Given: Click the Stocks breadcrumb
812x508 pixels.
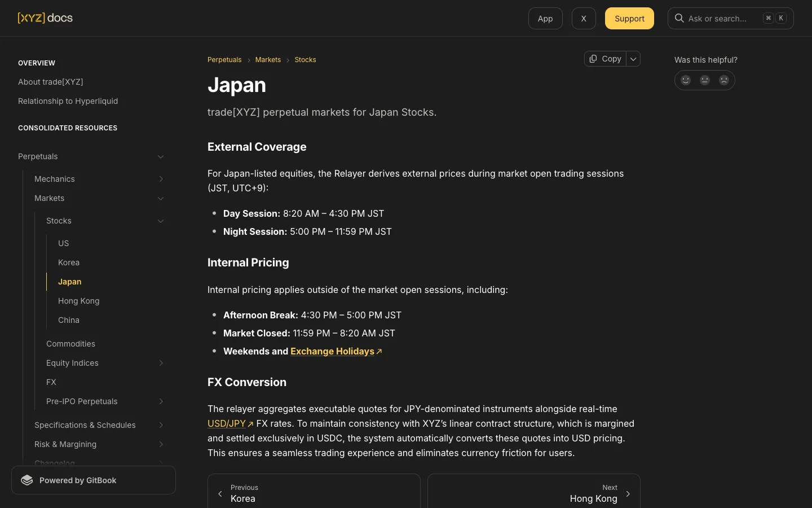Looking at the screenshot, I should coord(305,60).
